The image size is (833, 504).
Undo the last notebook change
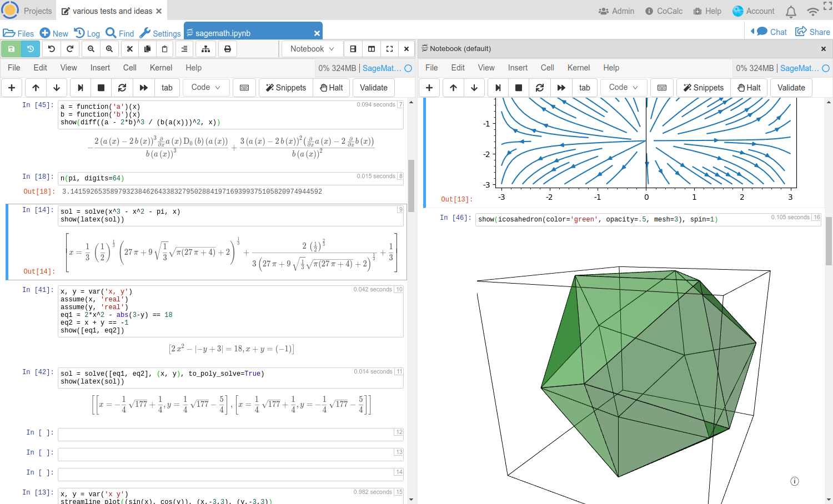tap(50, 49)
